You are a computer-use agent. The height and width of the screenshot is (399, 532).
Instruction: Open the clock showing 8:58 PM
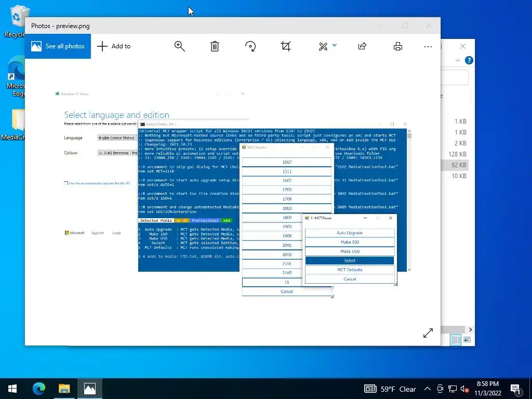point(487,389)
